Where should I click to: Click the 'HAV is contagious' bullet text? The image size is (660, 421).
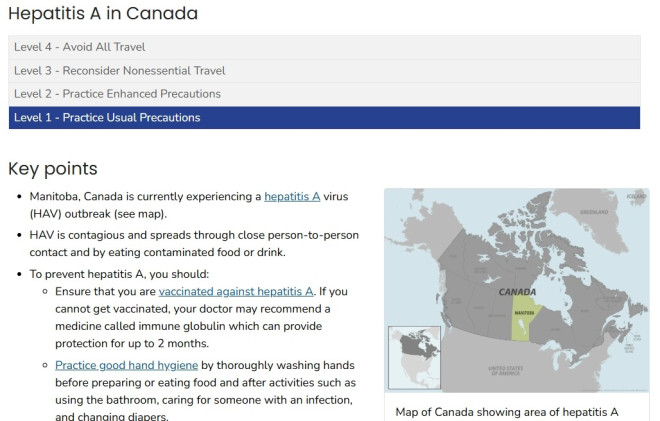click(194, 243)
